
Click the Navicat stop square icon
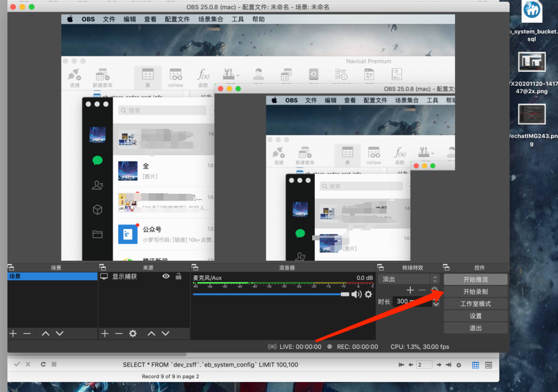(x=54, y=364)
